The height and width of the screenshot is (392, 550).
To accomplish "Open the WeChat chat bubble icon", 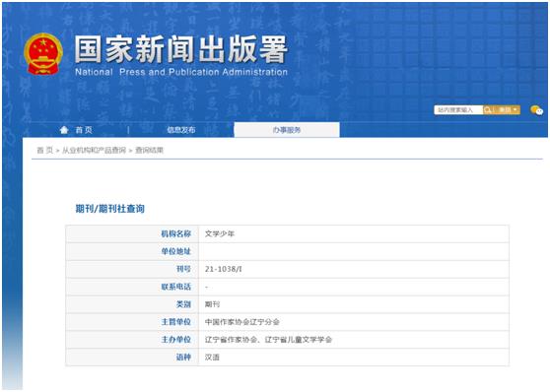I will (x=536, y=110).
